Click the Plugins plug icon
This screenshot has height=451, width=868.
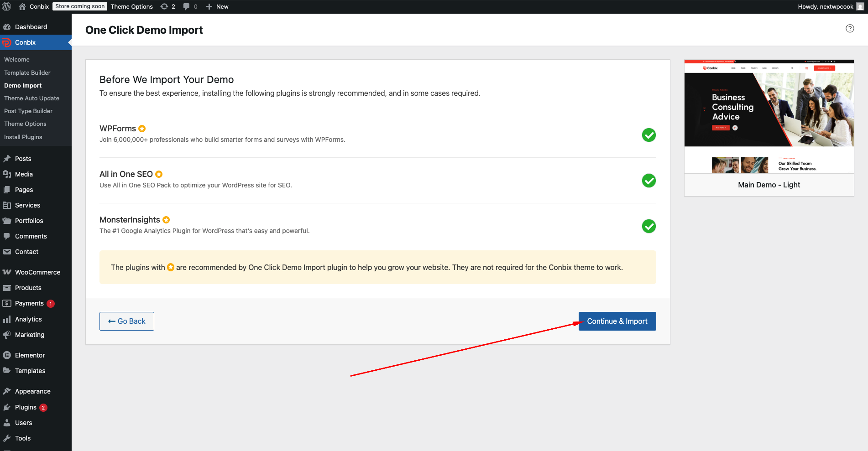pyautogui.click(x=7, y=407)
